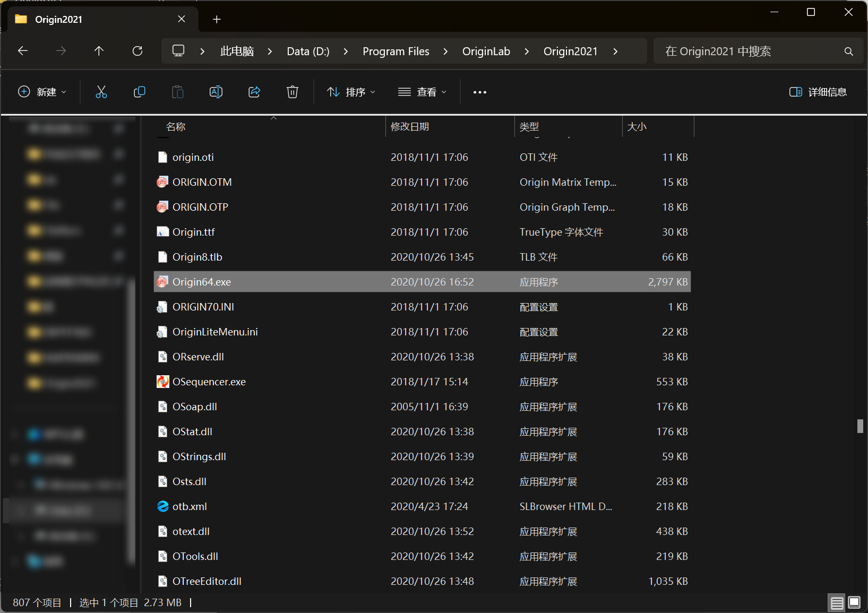
Task: Select file Osts.dll
Action: 422,481
